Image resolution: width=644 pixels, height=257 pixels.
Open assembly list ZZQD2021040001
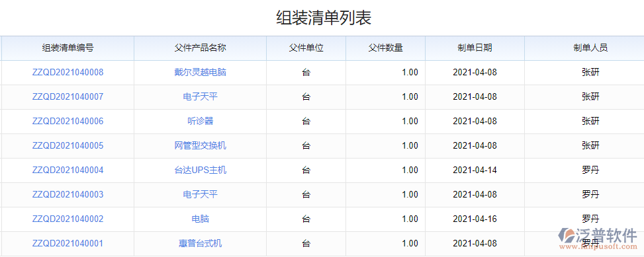pos(68,244)
